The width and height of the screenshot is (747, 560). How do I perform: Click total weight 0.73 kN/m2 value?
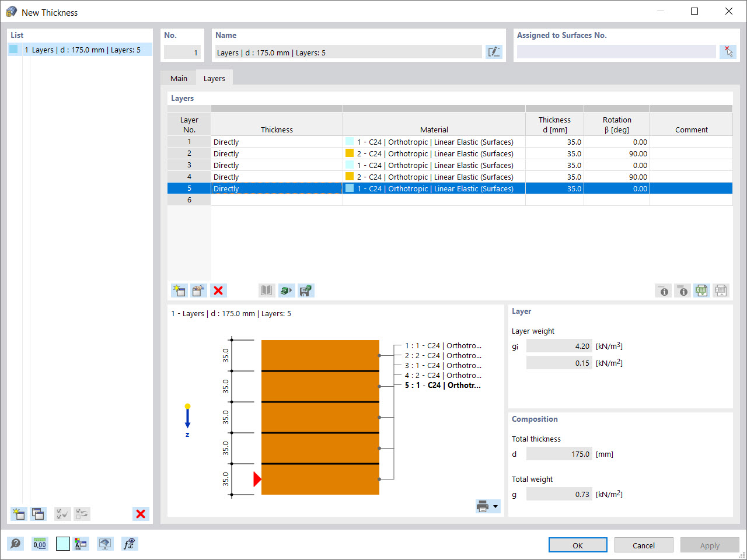click(x=559, y=494)
